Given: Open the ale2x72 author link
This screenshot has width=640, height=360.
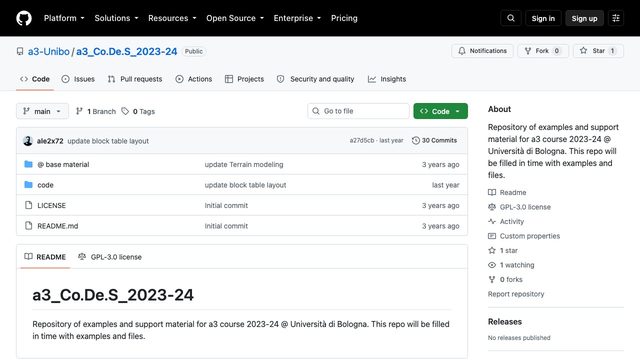Looking at the screenshot, I should tap(50, 141).
